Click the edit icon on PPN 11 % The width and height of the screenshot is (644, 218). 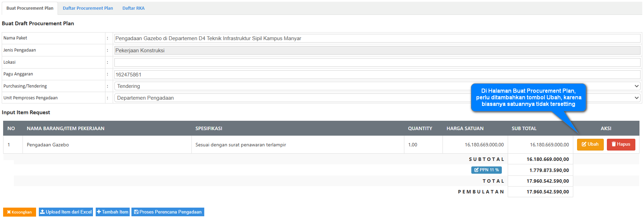(476, 170)
